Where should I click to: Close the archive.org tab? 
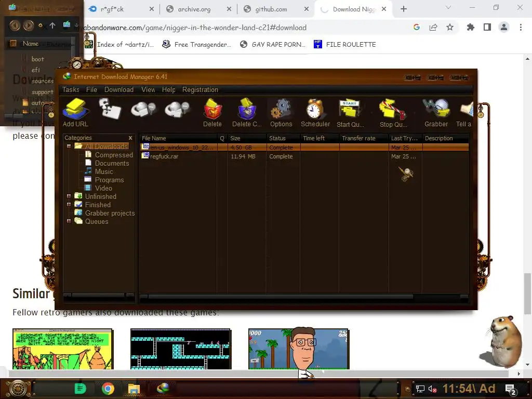(x=229, y=9)
